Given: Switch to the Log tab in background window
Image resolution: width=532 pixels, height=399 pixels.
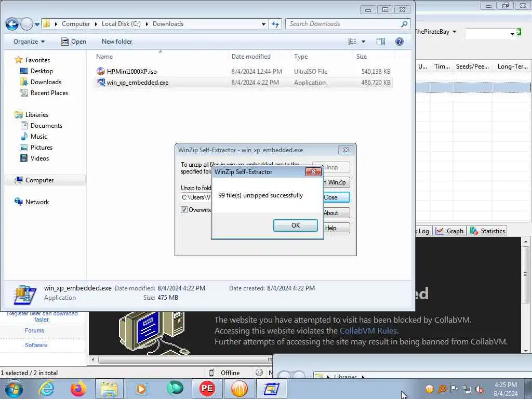Looking at the screenshot, I should pyautogui.click(x=423, y=231).
